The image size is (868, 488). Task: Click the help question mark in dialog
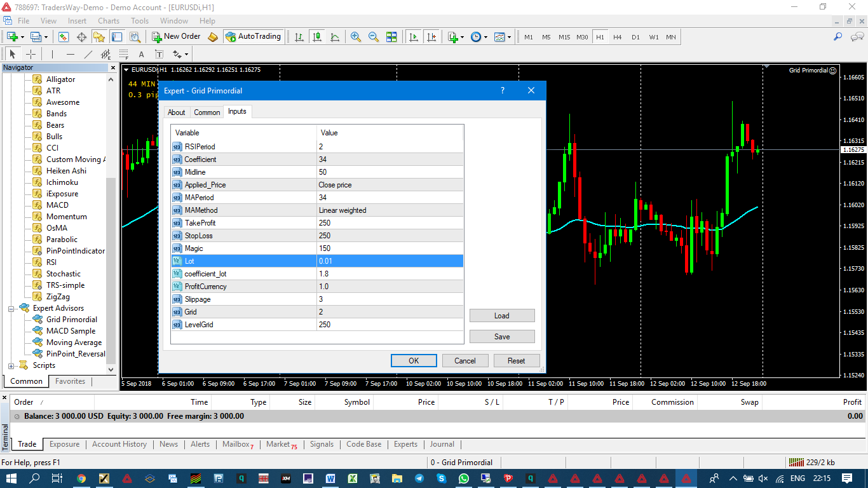coord(503,91)
